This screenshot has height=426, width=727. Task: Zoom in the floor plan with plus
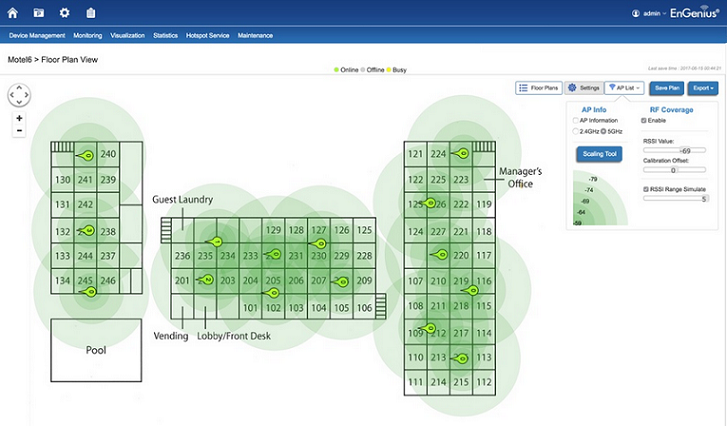click(19, 118)
